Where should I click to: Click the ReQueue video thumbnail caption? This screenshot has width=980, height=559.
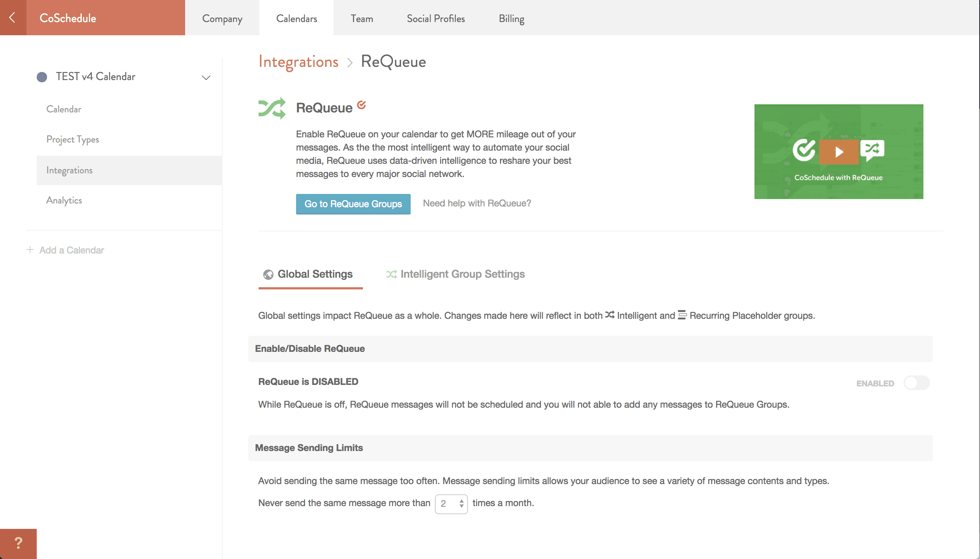click(x=838, y=177)
